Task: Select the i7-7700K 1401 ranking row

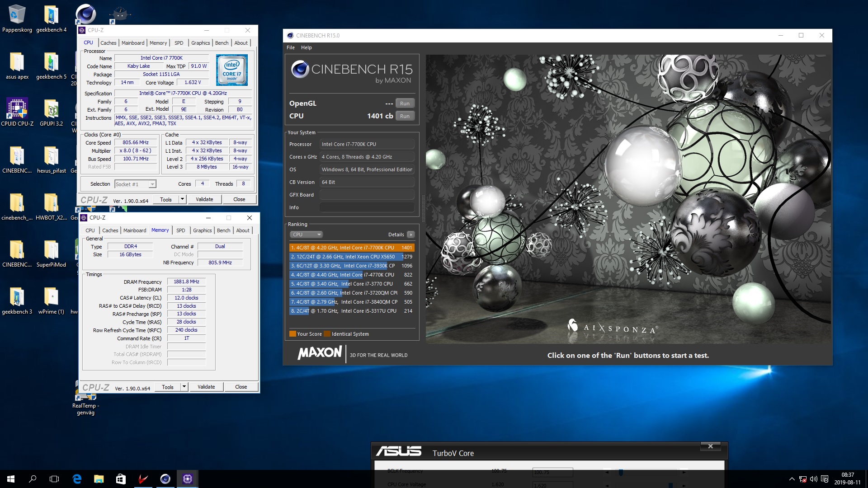Action: 352,248
